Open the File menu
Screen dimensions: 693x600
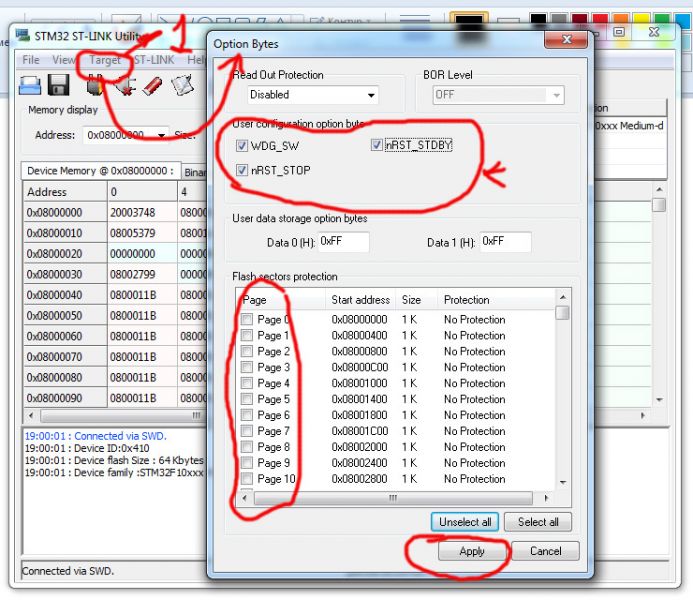pos(30,60)
